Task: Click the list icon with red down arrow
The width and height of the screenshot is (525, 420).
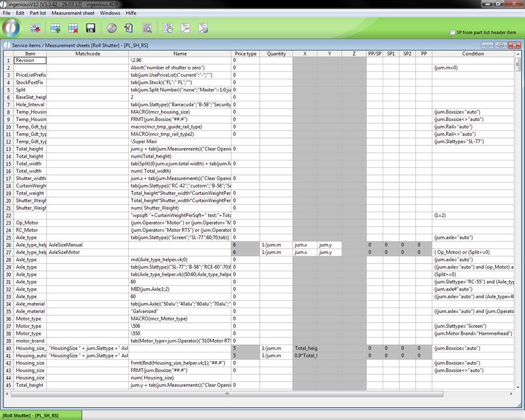Action: [x=35, y=28]
